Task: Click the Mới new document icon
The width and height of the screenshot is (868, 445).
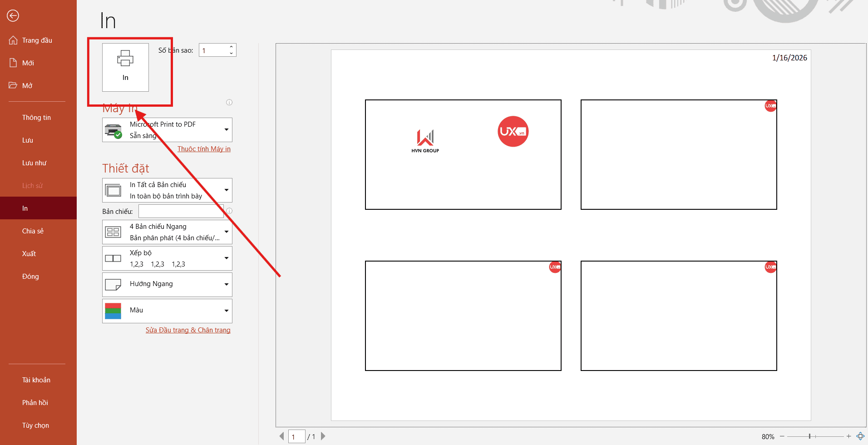Action: tap(13, 63)
